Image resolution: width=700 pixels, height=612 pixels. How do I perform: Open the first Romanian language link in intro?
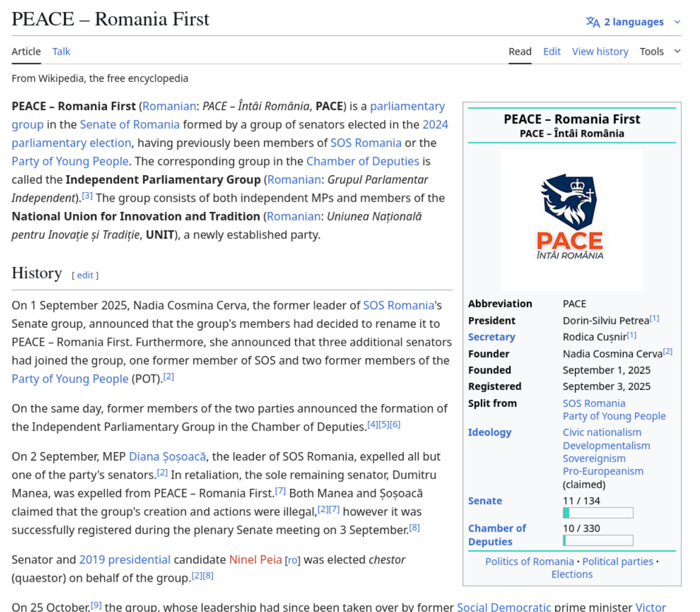tap(169, 106)
